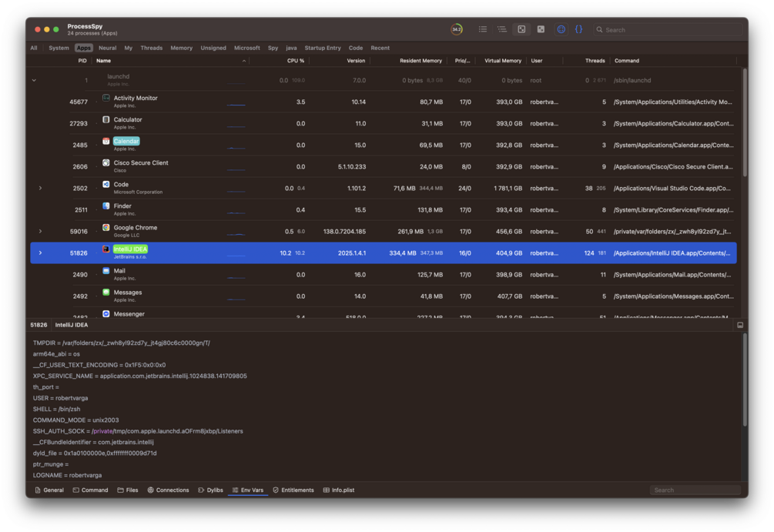Select the System filter tab

tap(59, 48)
